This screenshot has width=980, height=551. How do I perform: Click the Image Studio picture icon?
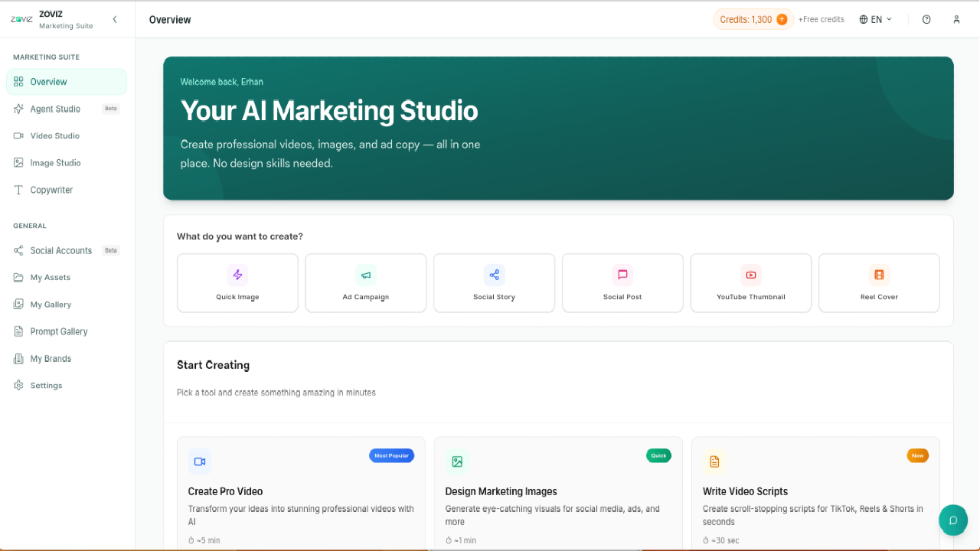tap(18, 163)
